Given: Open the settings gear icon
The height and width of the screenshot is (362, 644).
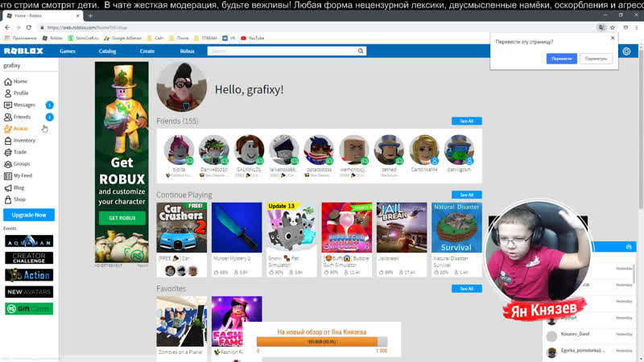Looking at the screenshot, I should point(626,51).
